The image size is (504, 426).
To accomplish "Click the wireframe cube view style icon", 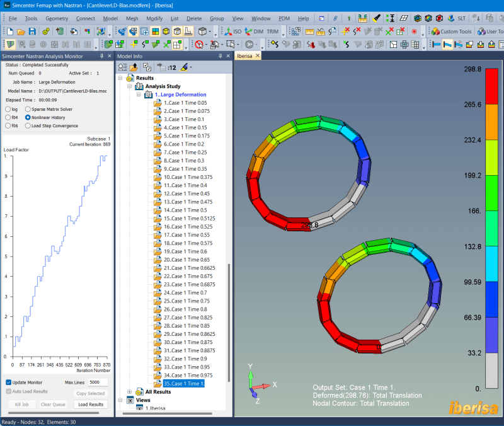I will (x=202, y=32).
